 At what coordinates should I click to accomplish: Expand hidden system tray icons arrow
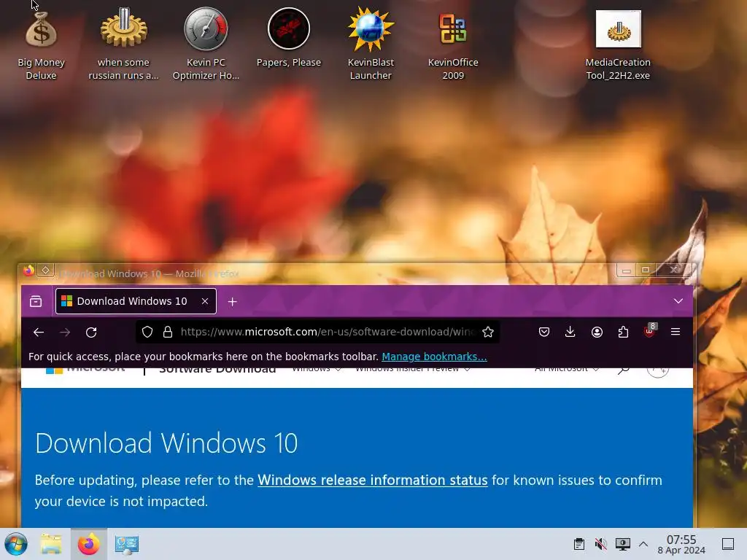pos(643,544)
